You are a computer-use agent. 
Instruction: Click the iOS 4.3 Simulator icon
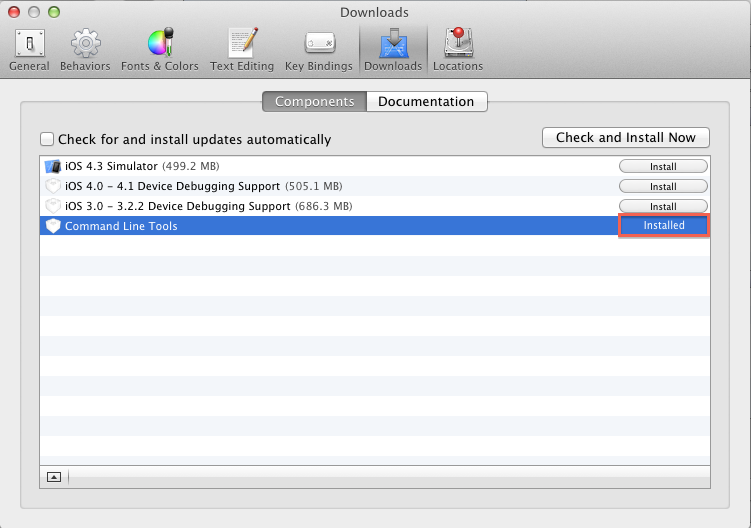53,166
